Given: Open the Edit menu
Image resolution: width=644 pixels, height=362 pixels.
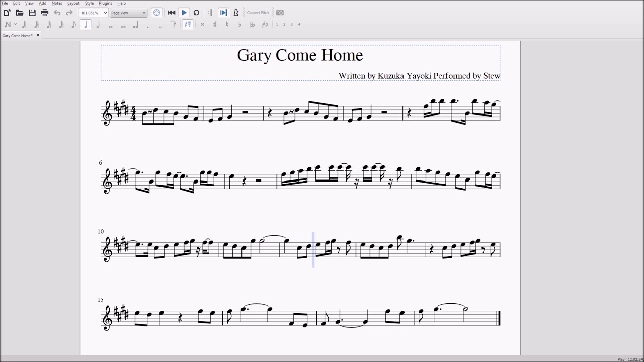Looking at the screenshot, I should coord(17,3).
